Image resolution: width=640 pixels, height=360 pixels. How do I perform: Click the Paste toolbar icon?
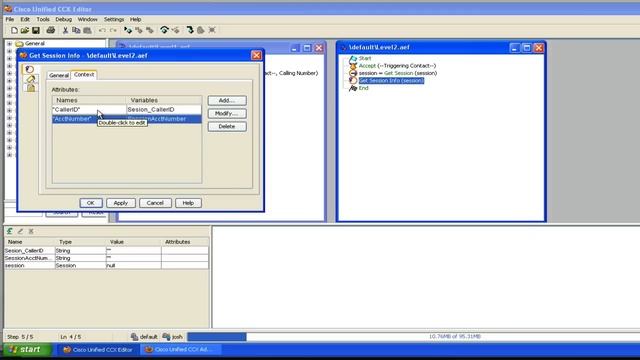click(x=87, y=30)
